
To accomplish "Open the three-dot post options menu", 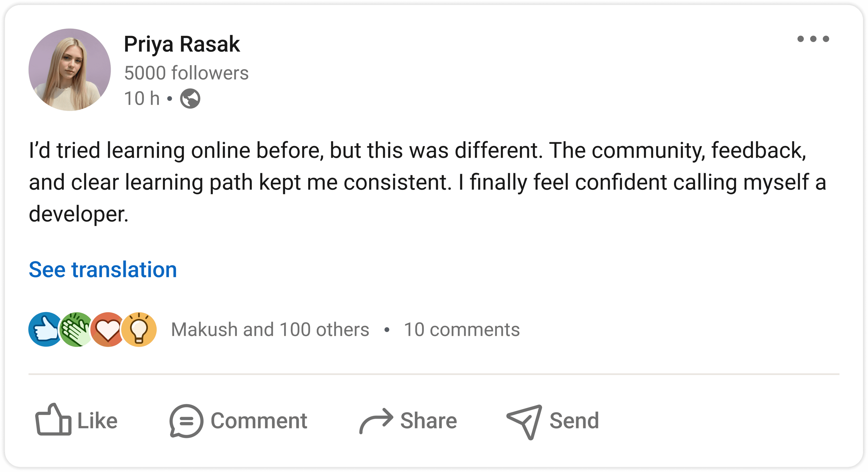I will click(x=813, y=39).
